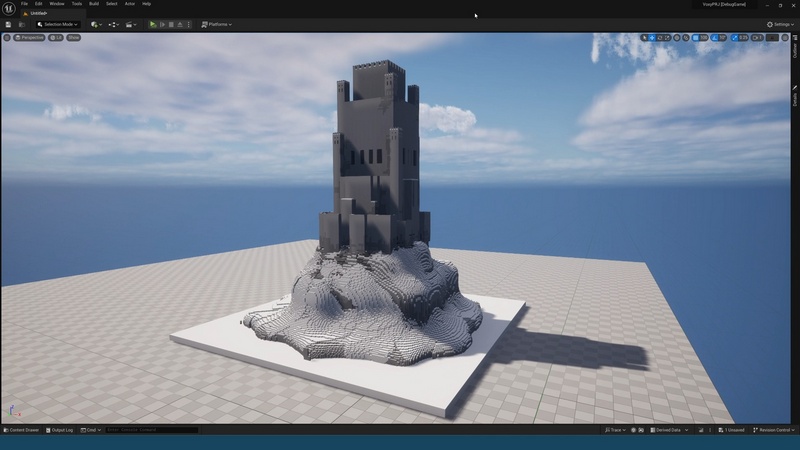Click the console command input field
The height and width of the screenshot is (450, 800).
click(150, 430)
